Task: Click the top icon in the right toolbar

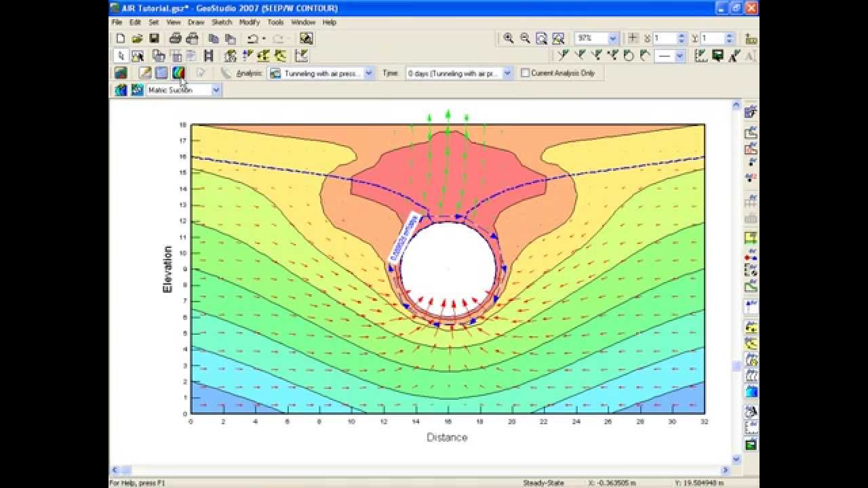Action: (x=751, y=113)
